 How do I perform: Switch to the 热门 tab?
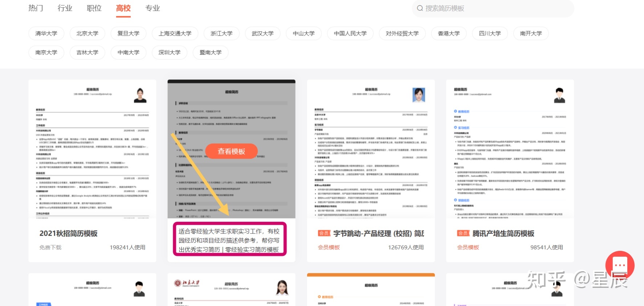(36, 8)
